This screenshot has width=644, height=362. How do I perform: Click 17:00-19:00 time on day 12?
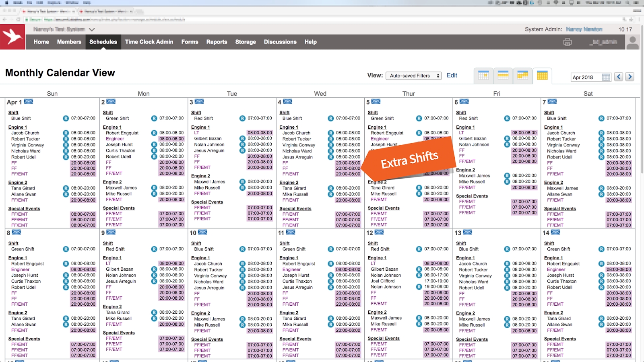click(x=436, y=281)
